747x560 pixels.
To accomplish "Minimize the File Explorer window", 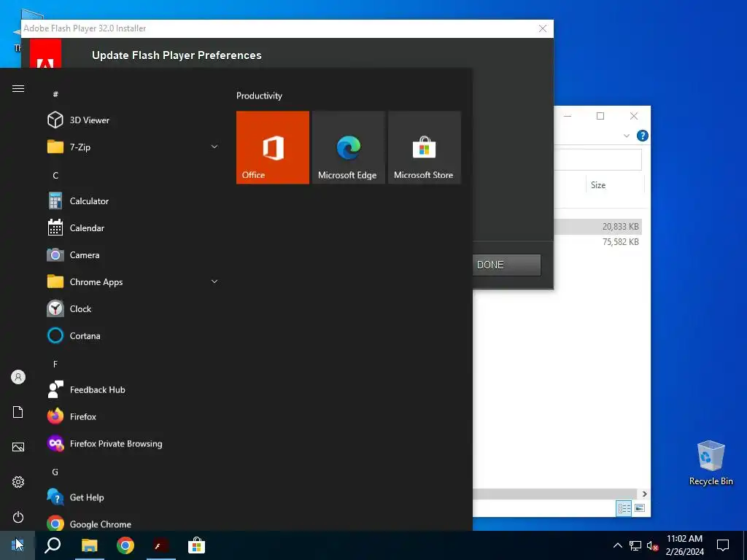I will (568, 116).
